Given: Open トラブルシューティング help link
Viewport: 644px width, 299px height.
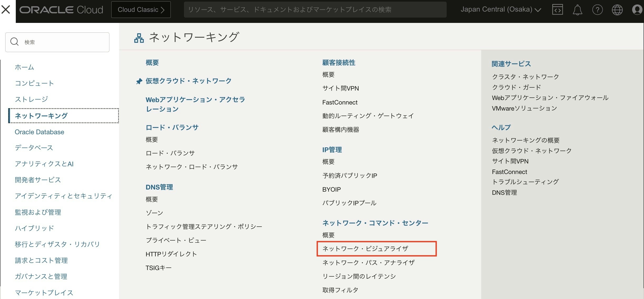Looking at the screenshot, I should [x=525, y=182].
